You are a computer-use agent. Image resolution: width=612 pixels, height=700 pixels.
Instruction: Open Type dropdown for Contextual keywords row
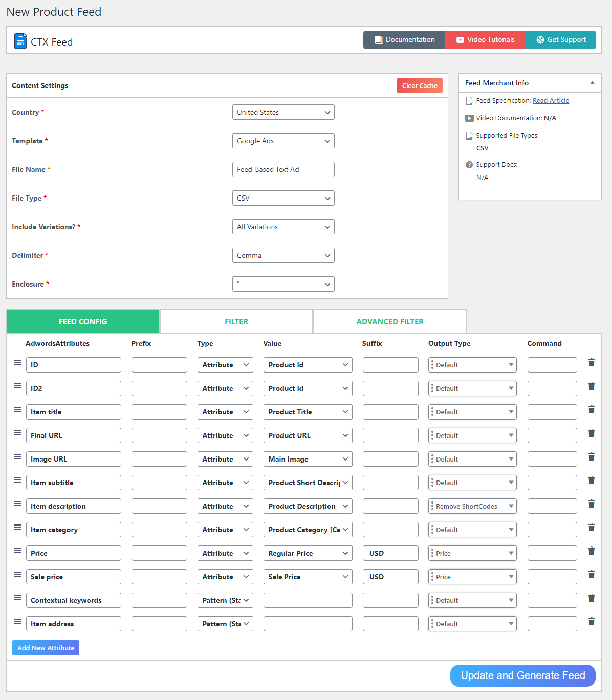225,600
